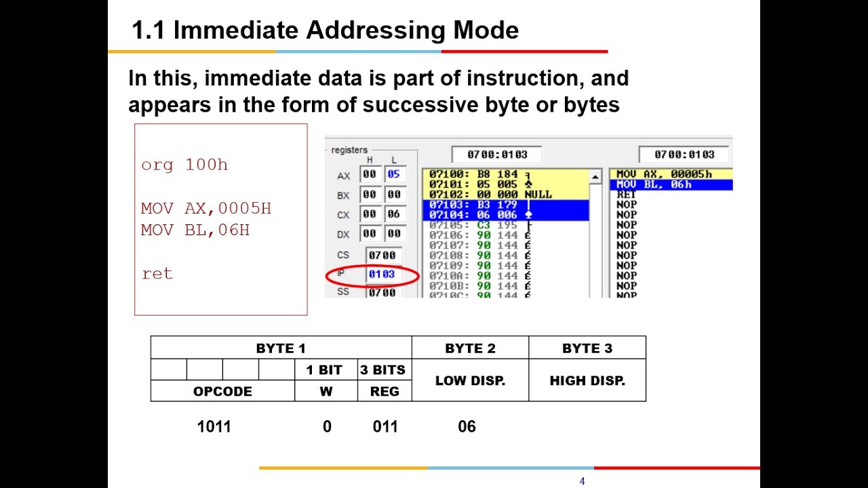Click the opcode value 1011
868x488 pixels.
tap(214, 426)
